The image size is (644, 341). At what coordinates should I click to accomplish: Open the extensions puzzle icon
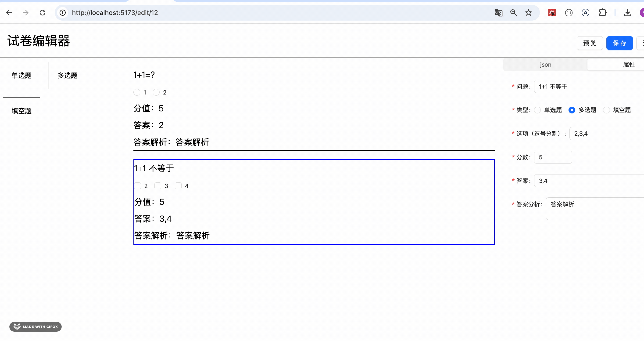click(602, 12)
